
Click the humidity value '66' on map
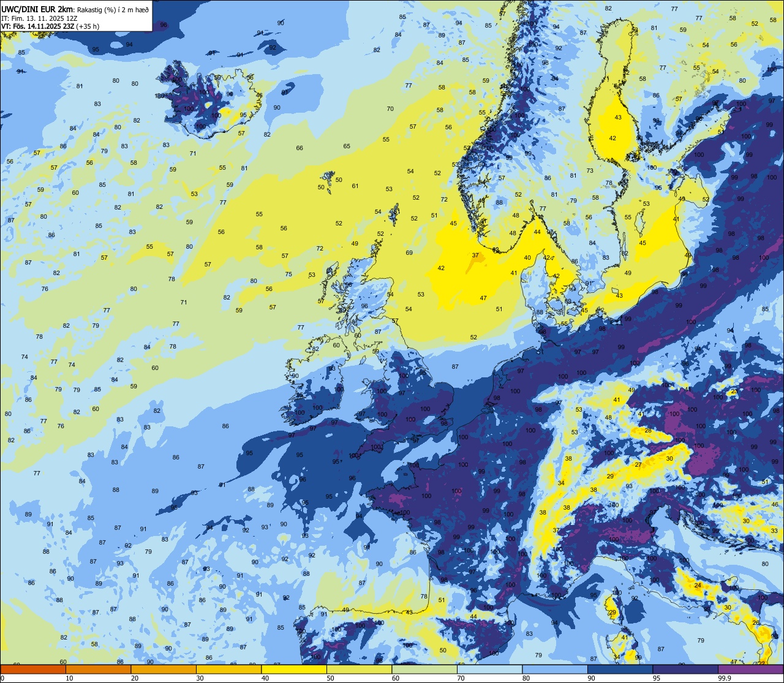(x=300, y=148)
